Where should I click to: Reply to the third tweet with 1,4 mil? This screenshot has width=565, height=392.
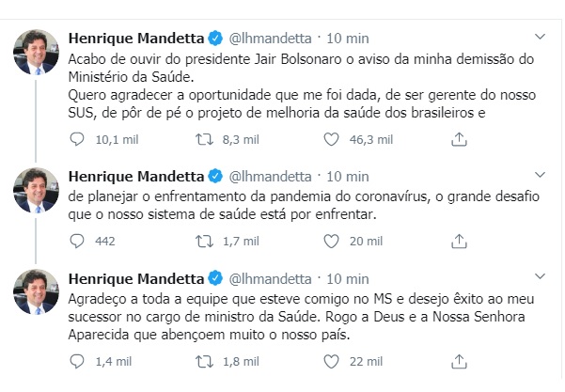(x=79, y=362)
